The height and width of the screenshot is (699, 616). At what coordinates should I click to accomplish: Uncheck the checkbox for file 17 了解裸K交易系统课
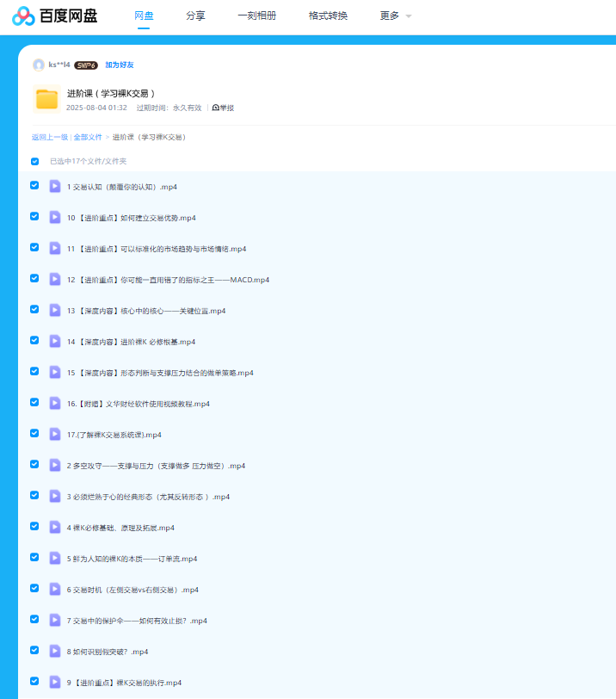coord(34,433)
